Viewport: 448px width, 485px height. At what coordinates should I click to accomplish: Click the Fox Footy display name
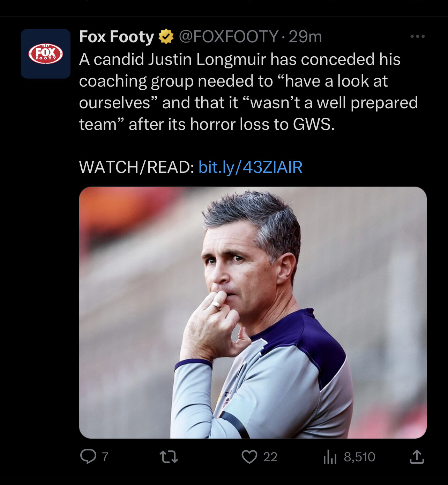(117, 37)
